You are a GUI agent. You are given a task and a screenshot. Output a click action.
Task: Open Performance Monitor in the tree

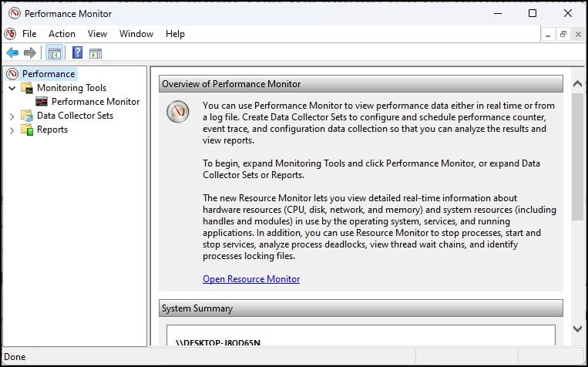[96, 102]
